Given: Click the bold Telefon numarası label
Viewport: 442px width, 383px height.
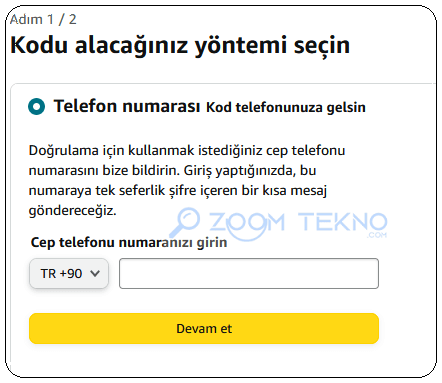Looking at the screenshot, I should click(127, 106).
